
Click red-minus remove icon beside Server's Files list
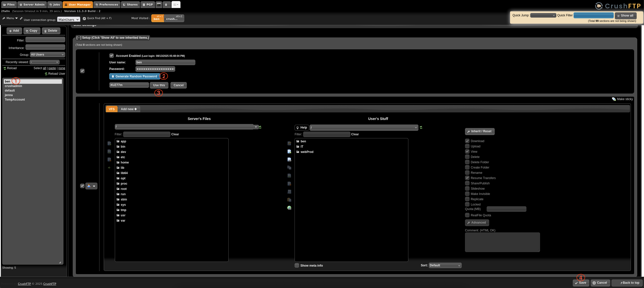click(109, 159)
